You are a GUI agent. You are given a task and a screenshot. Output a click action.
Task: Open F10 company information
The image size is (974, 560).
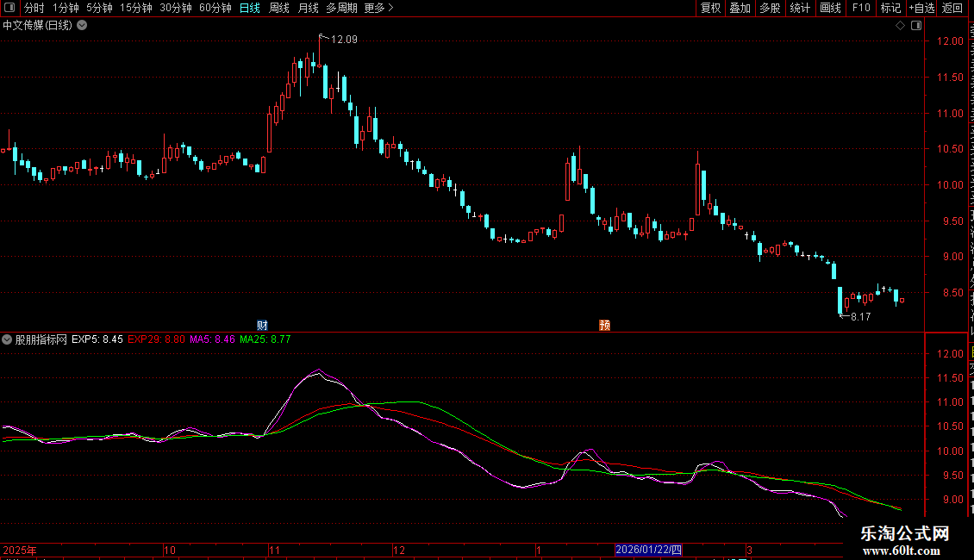tap(861, 8)
